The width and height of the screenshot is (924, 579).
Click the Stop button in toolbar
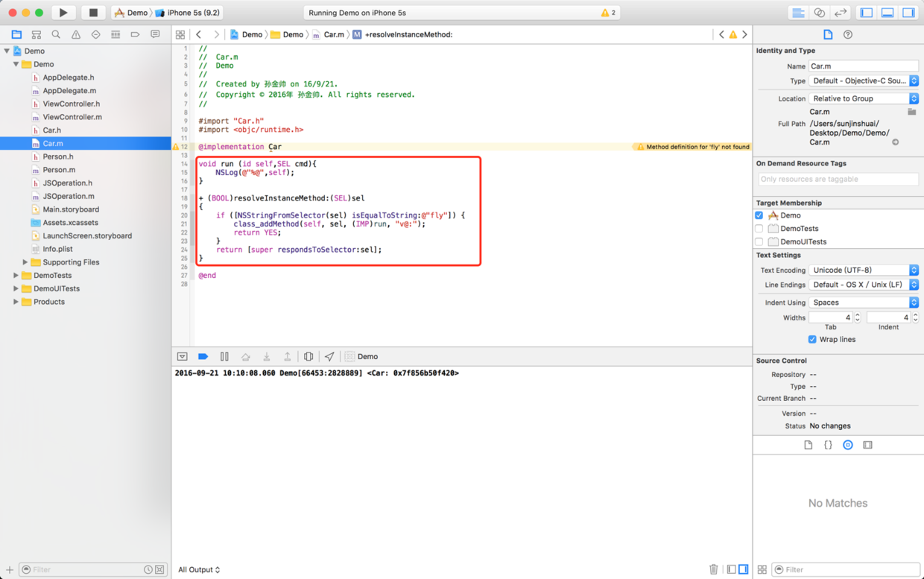click(x=93, y=13)
